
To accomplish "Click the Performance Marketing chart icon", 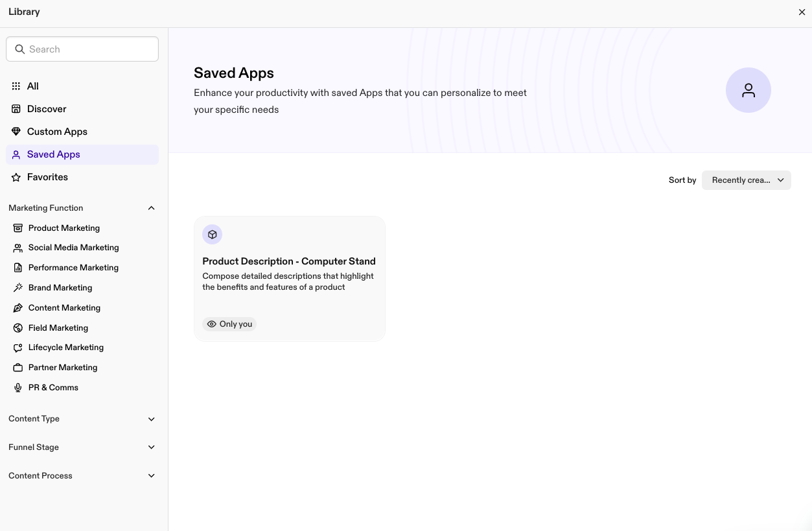I will (x=18, y=268).
